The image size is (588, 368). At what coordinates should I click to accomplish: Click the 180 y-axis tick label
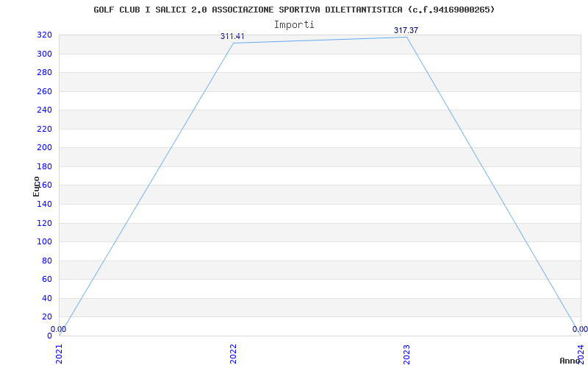click(44, 167)
